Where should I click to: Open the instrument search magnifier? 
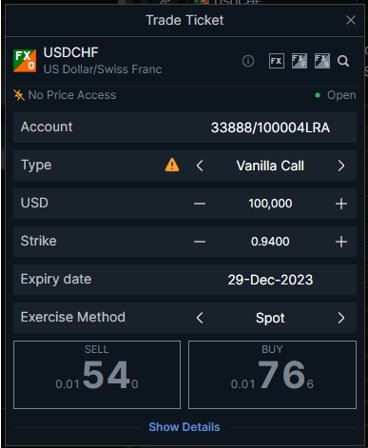click(343, 61)
